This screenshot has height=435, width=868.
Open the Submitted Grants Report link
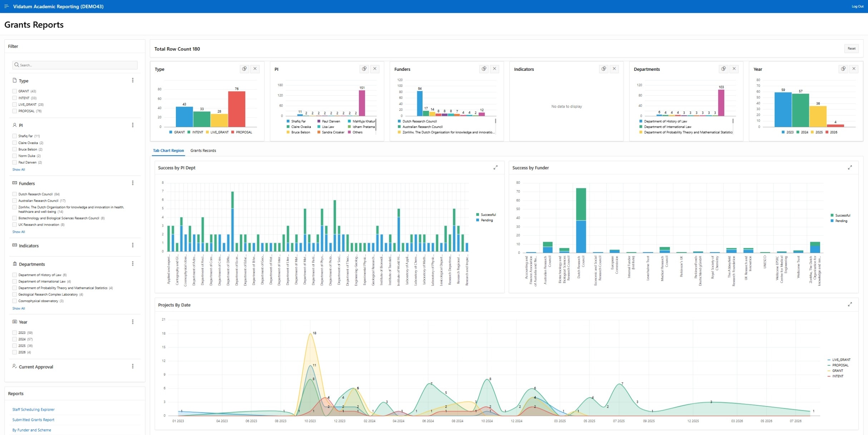(33, 420)
